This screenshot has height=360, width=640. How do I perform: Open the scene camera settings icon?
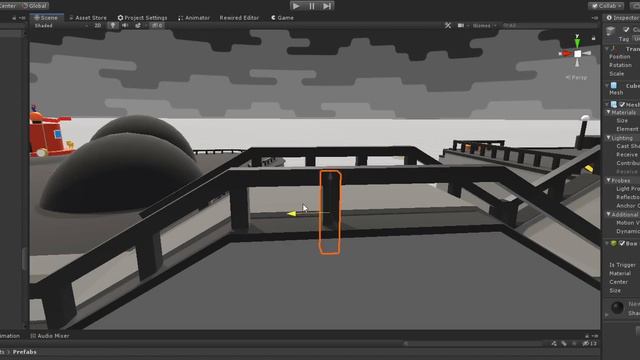tap(461, 26)
